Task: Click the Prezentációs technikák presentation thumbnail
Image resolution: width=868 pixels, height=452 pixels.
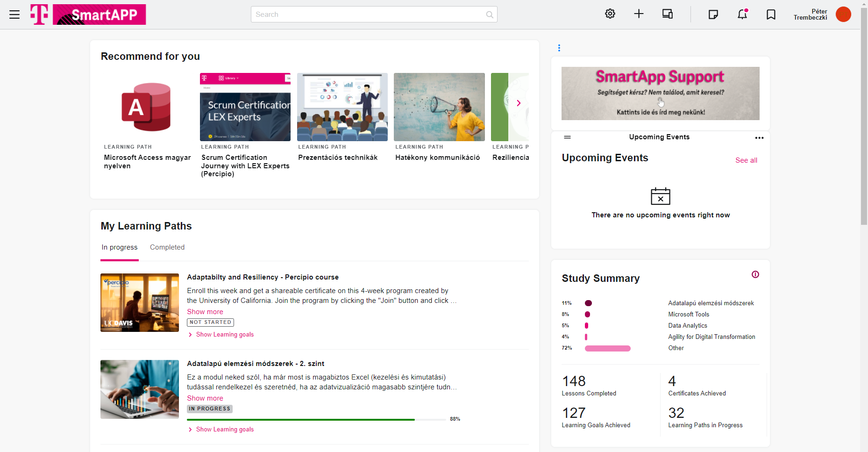Action: tap(342, 107)
